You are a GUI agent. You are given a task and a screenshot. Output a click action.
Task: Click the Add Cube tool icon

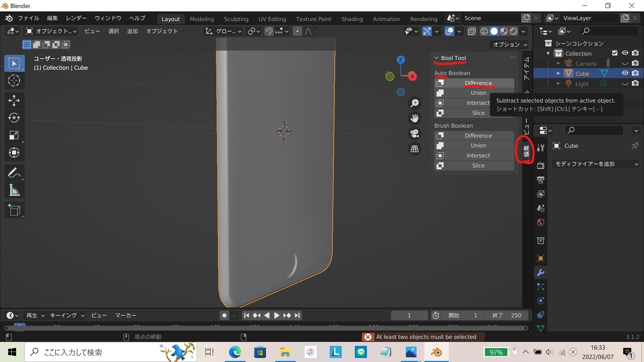point(14,210)
